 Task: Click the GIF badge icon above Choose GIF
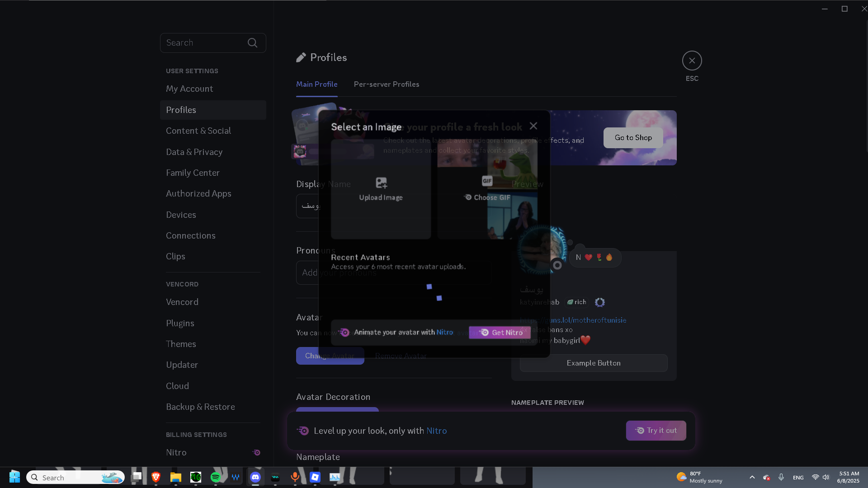pos(487,181)
